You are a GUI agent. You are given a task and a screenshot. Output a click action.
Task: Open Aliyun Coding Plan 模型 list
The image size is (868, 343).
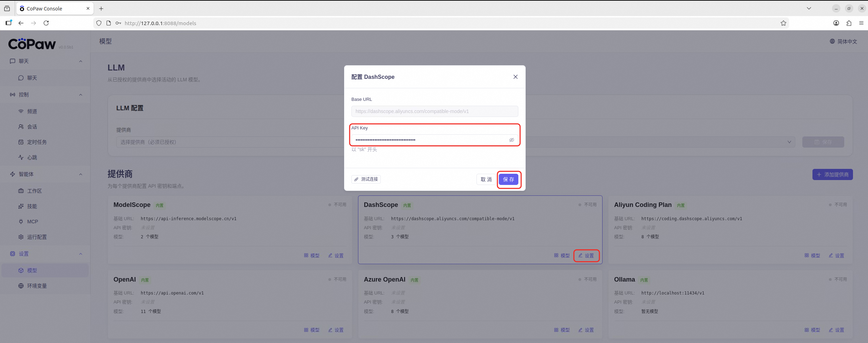point(812,255)
